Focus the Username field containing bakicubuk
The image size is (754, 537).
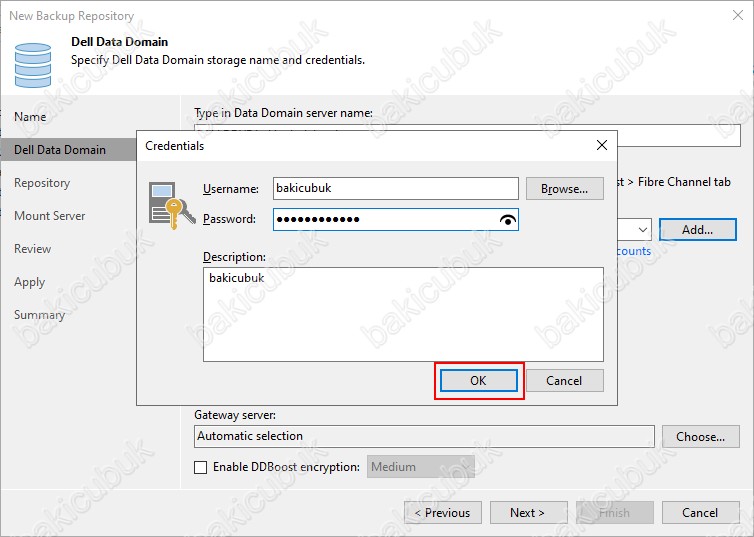(x=395, y=188)
